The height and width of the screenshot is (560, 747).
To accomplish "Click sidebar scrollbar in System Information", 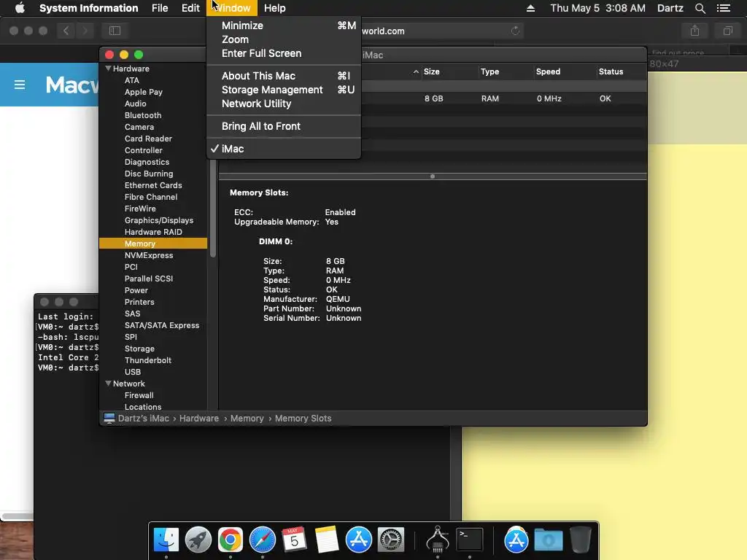I will click(213, 209).
